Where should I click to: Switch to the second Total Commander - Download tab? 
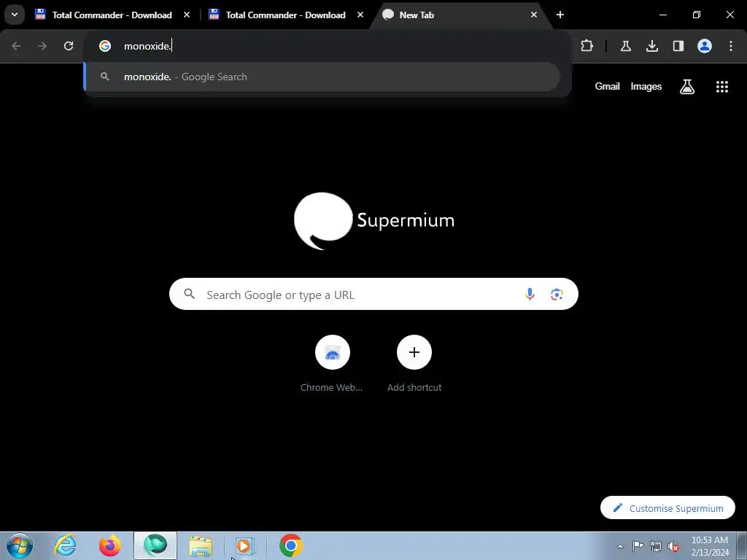285,15
